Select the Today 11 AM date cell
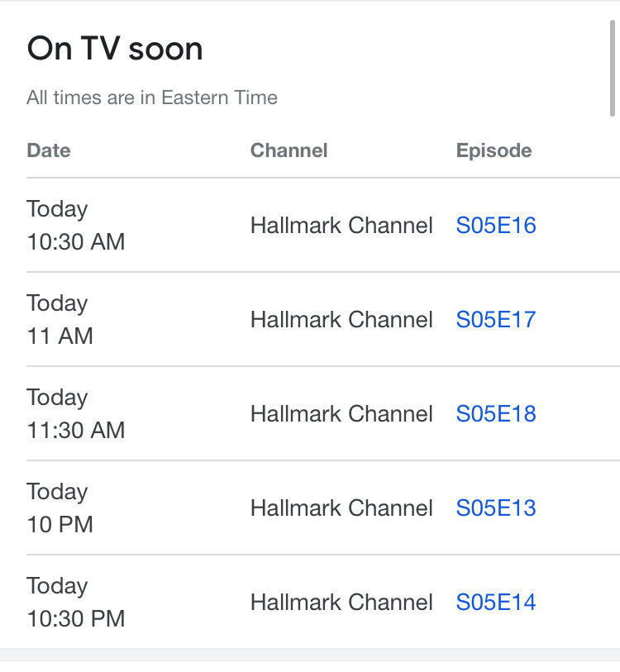Viewport: 620px width, 672px height. [60, 319]
